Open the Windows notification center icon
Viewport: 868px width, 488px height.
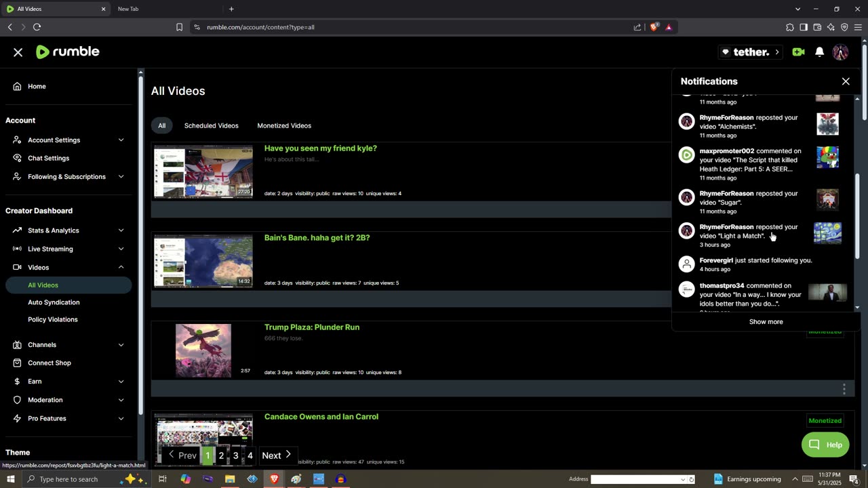pyautogui.click(x=854, y=479)
